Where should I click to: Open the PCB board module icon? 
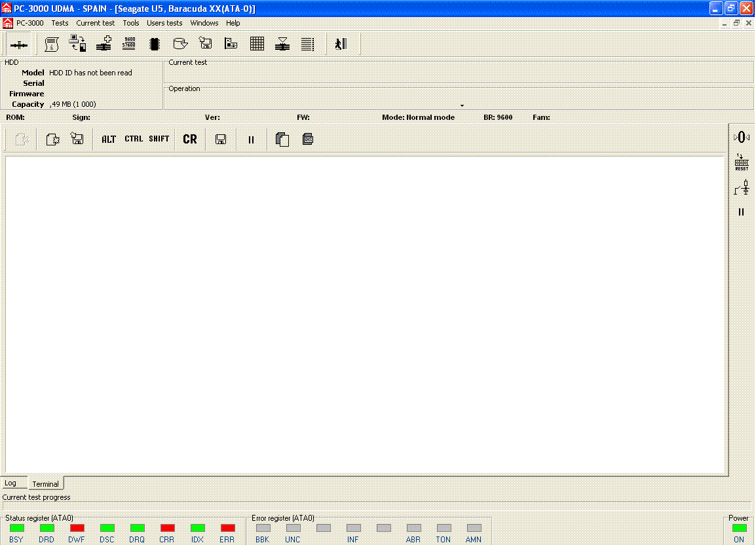(x=231, y=43)
